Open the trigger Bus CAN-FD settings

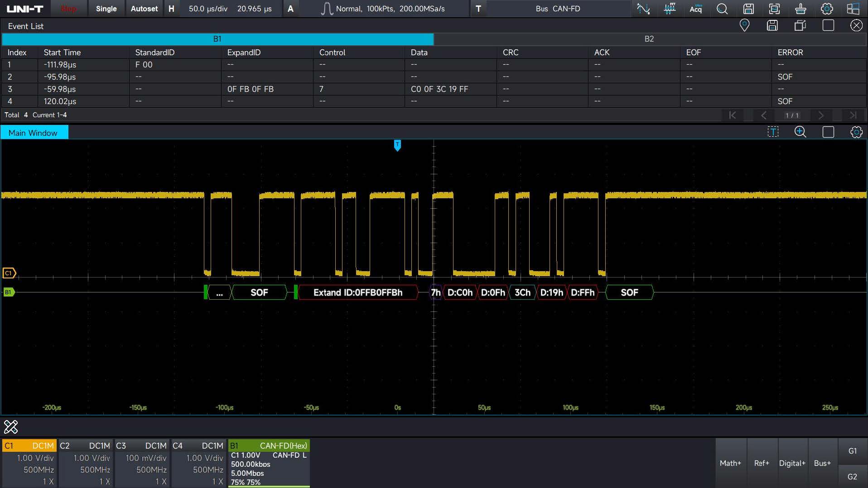pos(557,9)
